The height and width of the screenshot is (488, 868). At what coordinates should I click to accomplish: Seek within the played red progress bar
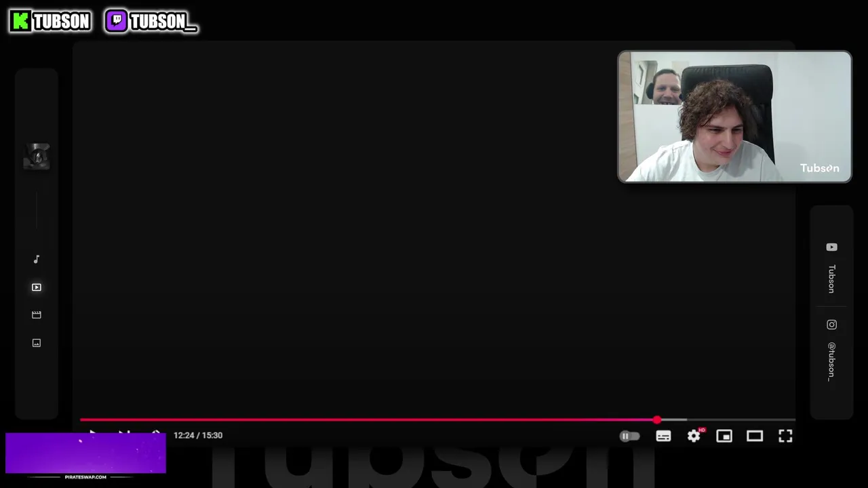click(x=368, y=420)
